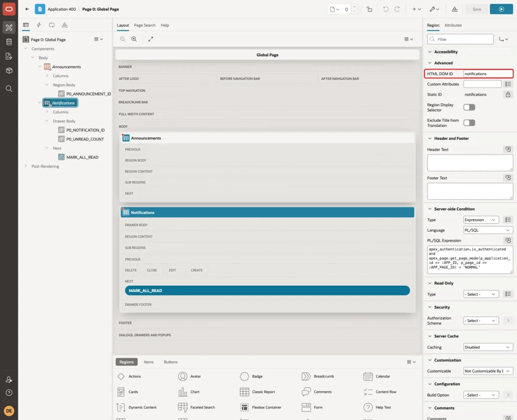Open the Create plus menu
The width and height of the screenshot is (517, 420).
(417, 9)
